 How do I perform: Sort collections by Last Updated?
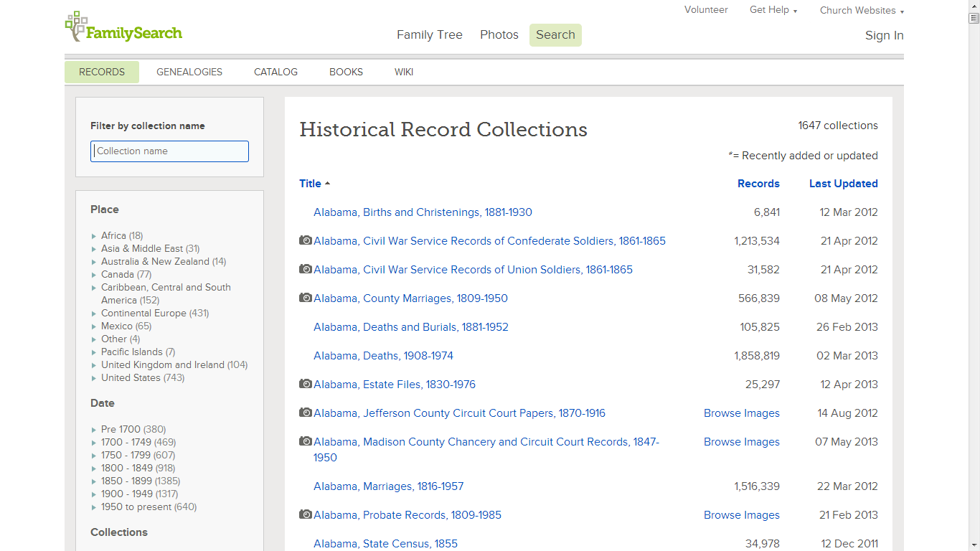(843, 184)
